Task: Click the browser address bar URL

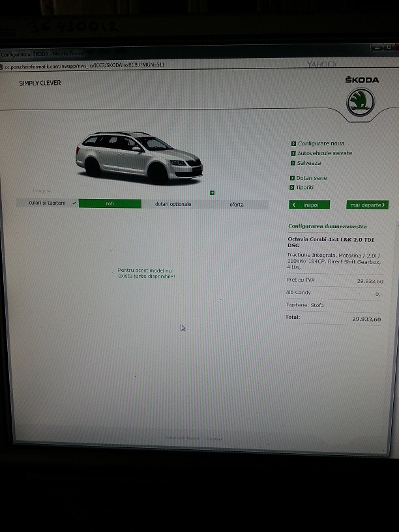Action: click(85, 65)
